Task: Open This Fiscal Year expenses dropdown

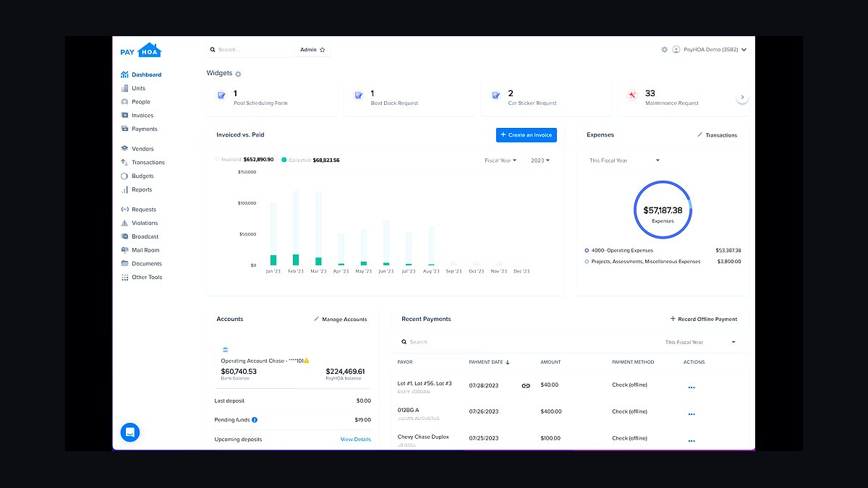Action: pyautogui.click(x=624, y=160)
